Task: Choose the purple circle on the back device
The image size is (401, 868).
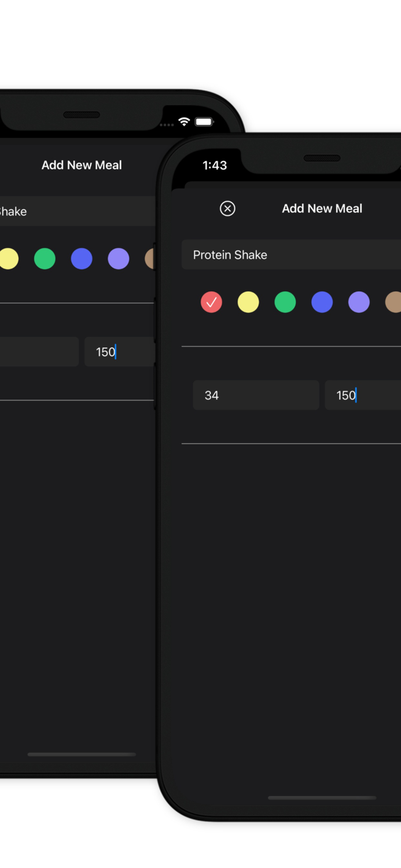Action: pos(118,259)
